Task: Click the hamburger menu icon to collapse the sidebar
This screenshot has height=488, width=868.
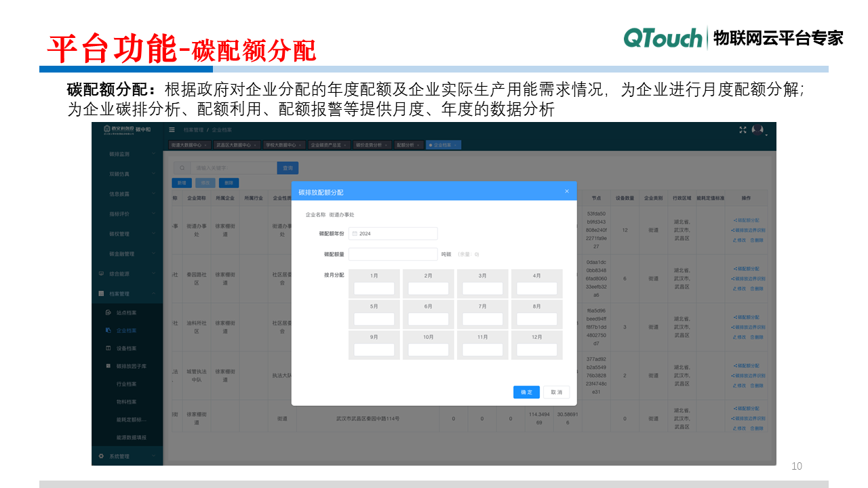Action: (x=172, y=129)
